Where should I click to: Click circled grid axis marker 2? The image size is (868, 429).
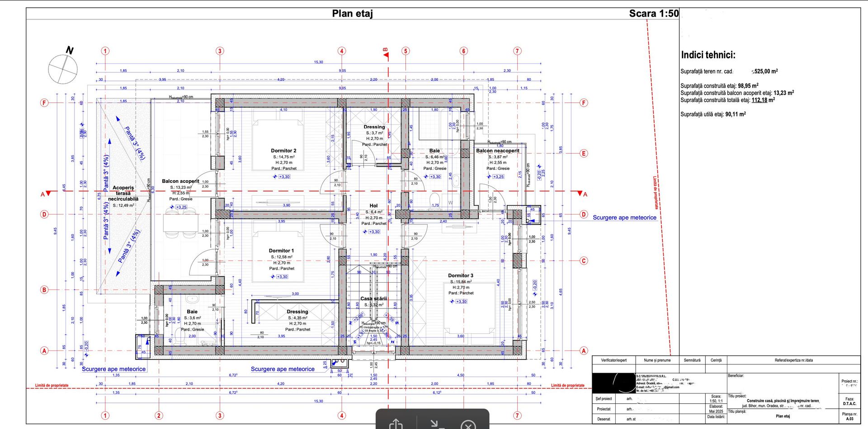[159, 415]
